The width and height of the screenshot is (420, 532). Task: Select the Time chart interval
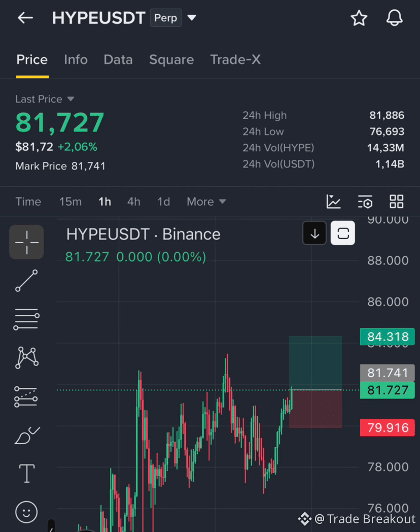(28, 202)
